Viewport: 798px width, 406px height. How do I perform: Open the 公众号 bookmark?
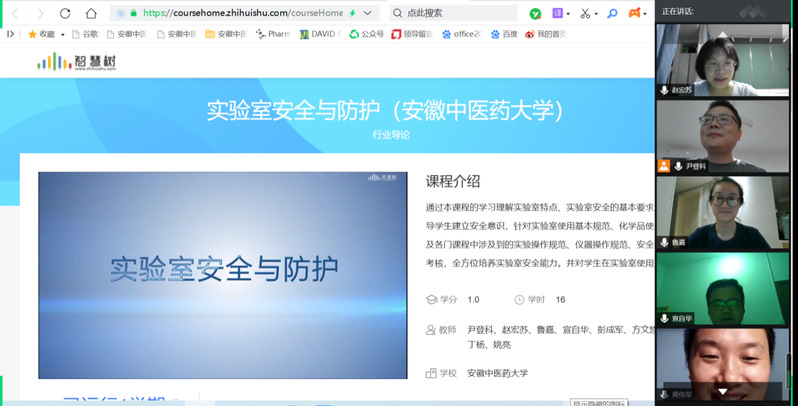(366, 34)
